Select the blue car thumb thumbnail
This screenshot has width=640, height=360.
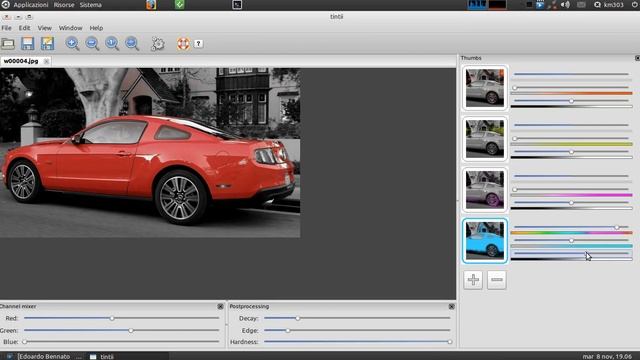tap(485, 240)
